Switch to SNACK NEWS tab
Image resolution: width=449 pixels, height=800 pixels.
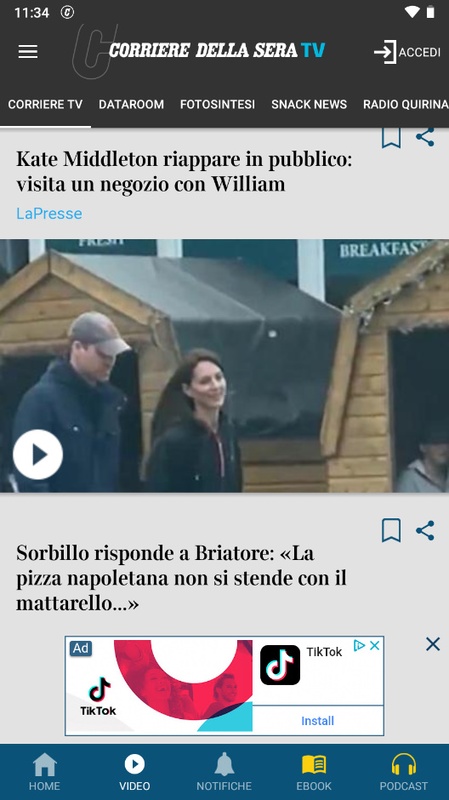309,105
